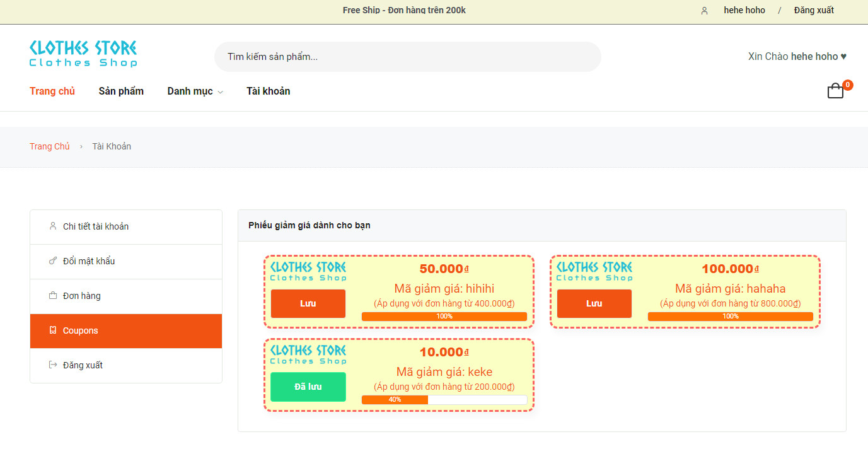
Task: Expand the Danh mục dropdown menu
Action: click(x=190, y=91)
